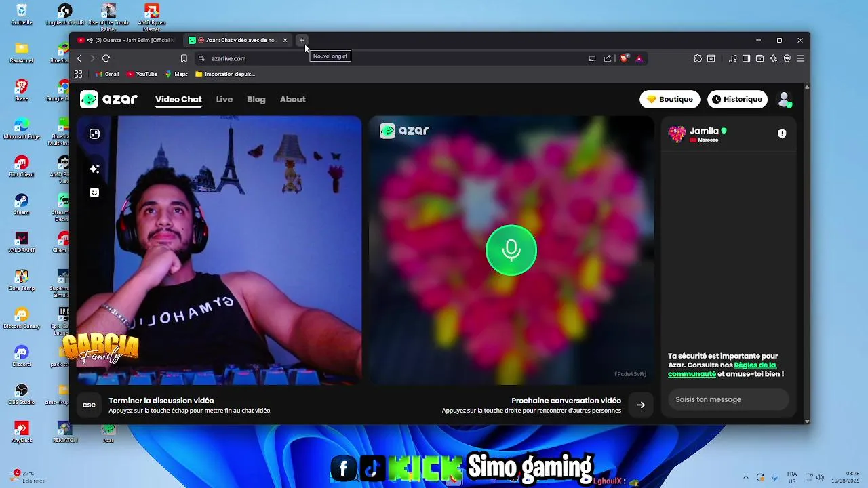The height and width of the screenshot is (488, 868).
Task: Open the Maps bookmark
Action: point(176,74)
